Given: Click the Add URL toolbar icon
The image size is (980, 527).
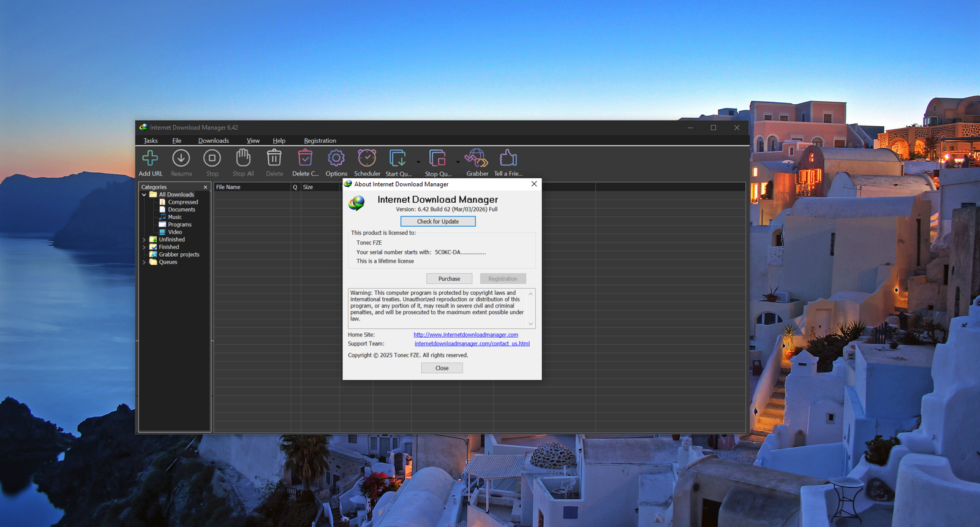Looking at the screenshot, I should 150,159.
